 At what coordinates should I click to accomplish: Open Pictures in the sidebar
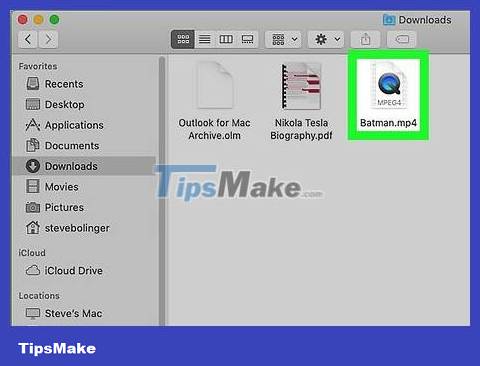click(83, 207)
